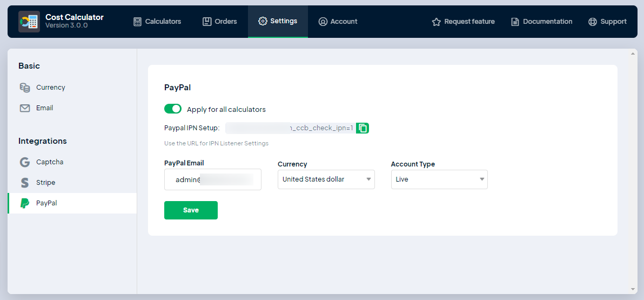Click the Calculators calculator icon
Viewport: 644px width, 300px height.
tap(138, 22)
